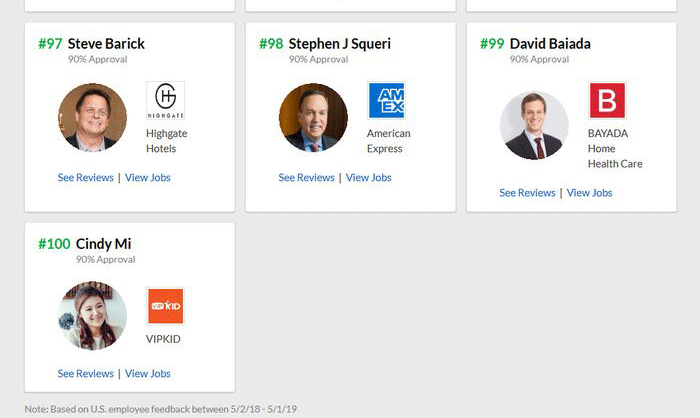This screenshot has height=418, width=700.
Task: Click the VIPKID logo icon
Action: click(165, 306)
